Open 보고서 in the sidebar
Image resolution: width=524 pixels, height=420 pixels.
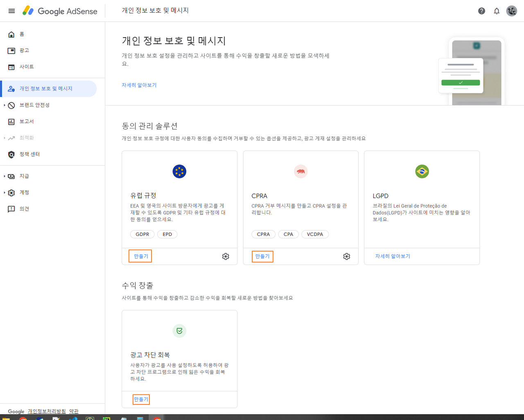pos(27,121)
